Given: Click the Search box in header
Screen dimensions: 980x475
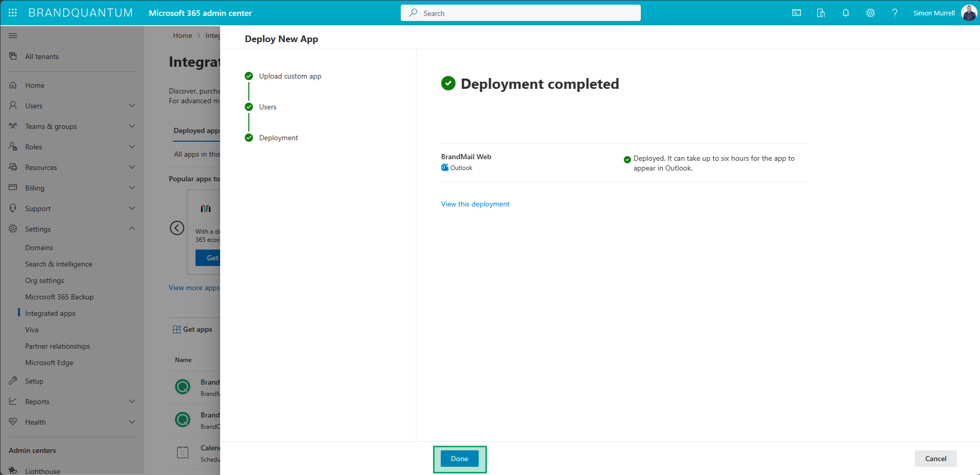Looking at the screenshot, I should [521, 13].
